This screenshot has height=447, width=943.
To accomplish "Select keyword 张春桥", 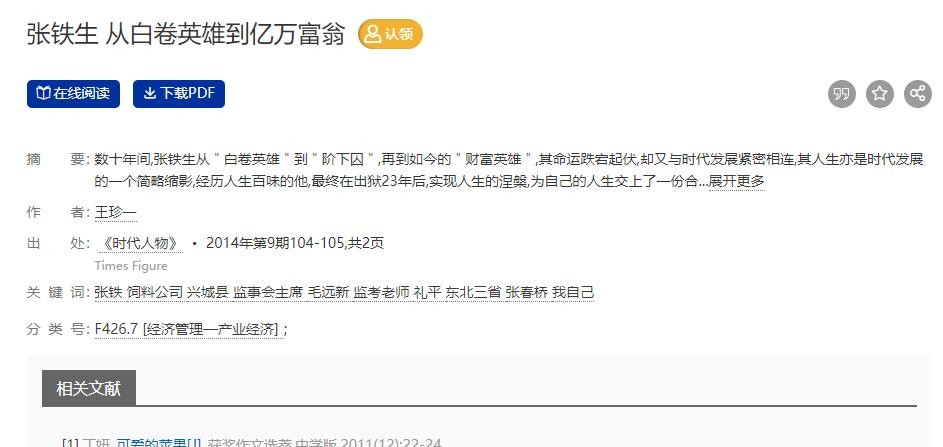I will [526, 292].
